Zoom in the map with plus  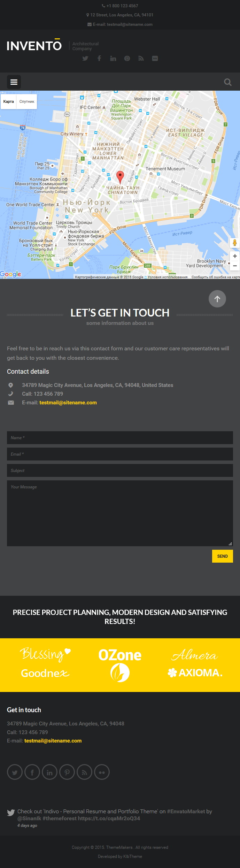(x=235, y=256)
